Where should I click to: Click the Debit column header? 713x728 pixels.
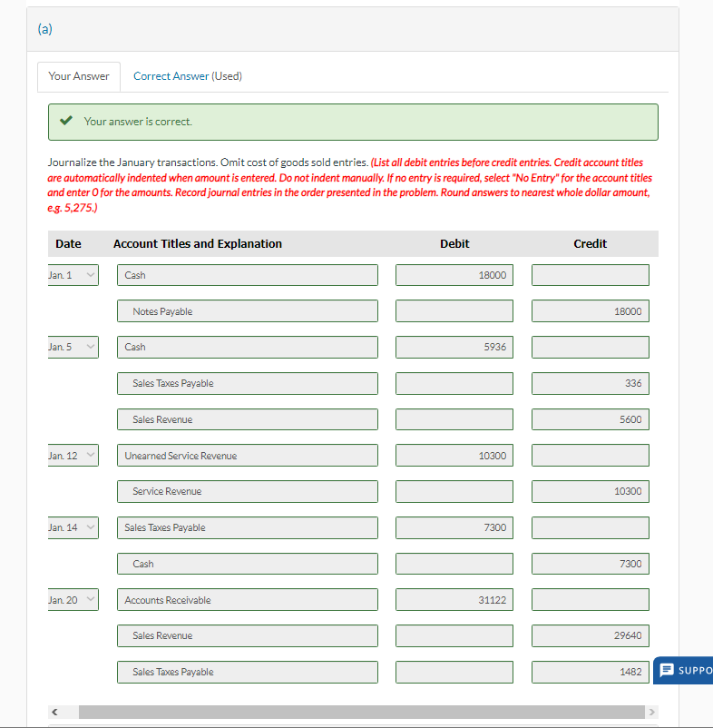tap(454, 244)
